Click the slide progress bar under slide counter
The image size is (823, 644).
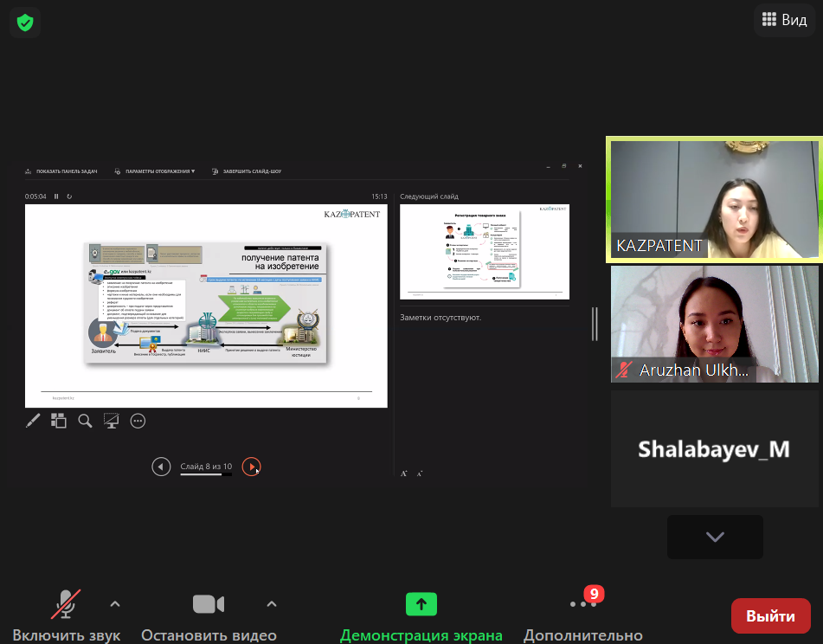206,474
